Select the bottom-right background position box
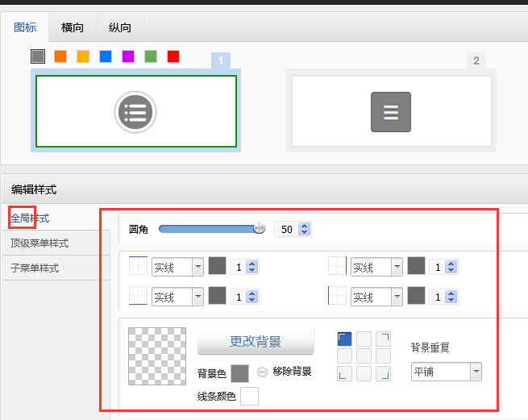528x420 pixels. tap(383, 373)
